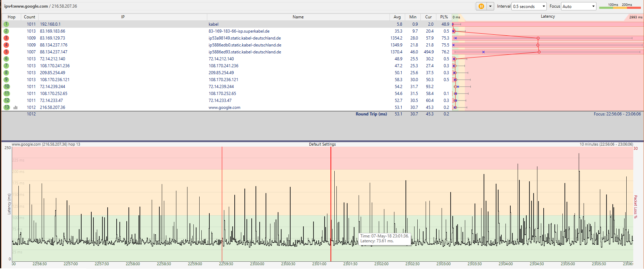
Task: Click the green hop 1 circle icon
Action: pos(6,24)
